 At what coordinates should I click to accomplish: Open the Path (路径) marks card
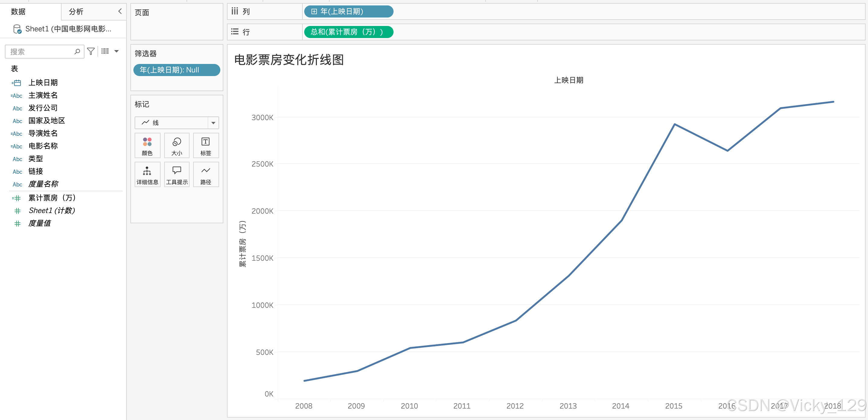tap(206, 174)
